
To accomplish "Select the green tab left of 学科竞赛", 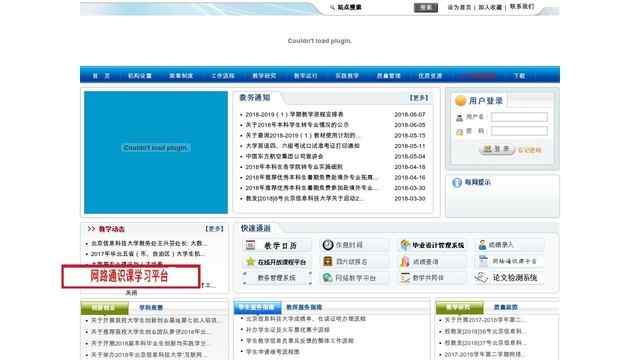I will (104, 308).
